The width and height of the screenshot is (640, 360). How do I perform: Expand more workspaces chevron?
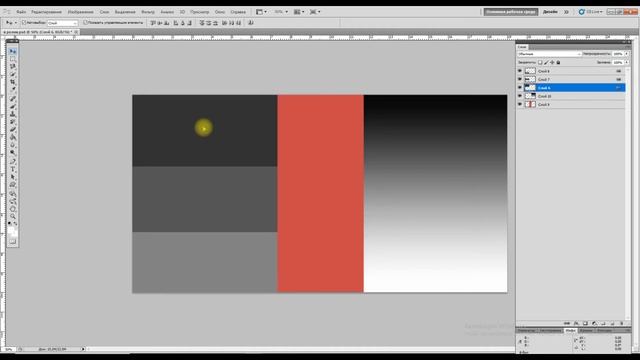(566, 12)
